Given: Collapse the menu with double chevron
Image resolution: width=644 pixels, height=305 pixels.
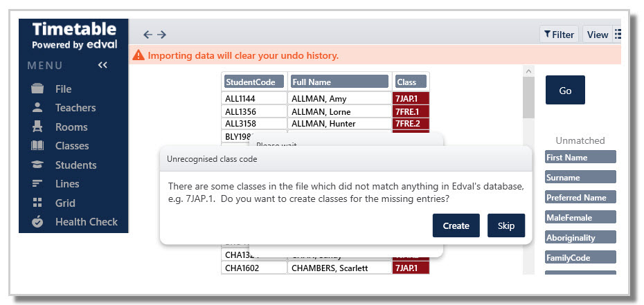Looking at the screenshot, I should click(x=102, y=65).
